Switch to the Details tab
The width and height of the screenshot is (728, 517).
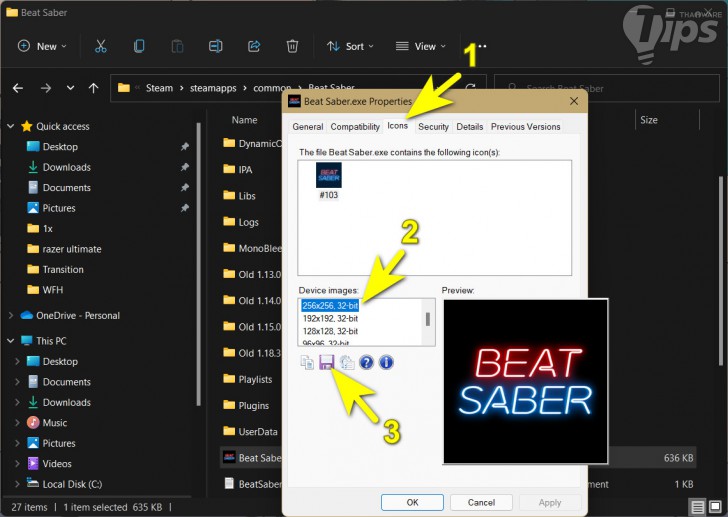click(x=469, y=126)
